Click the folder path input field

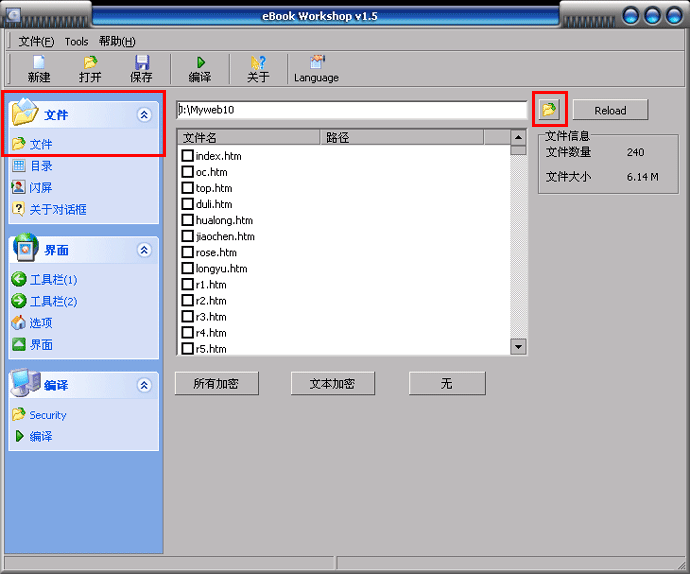pyautogui.click(x=350, y=109)
